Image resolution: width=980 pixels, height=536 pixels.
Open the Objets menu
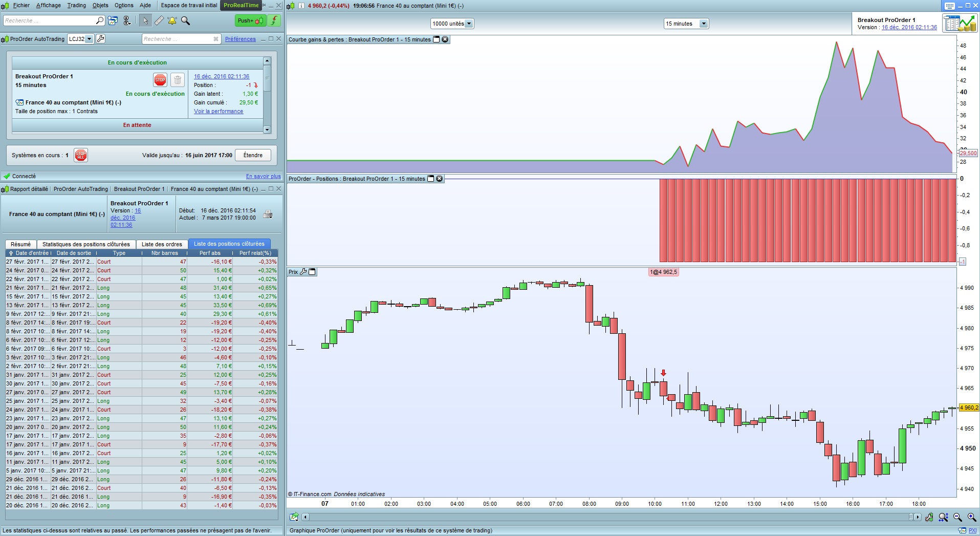[x=100, y=5]
